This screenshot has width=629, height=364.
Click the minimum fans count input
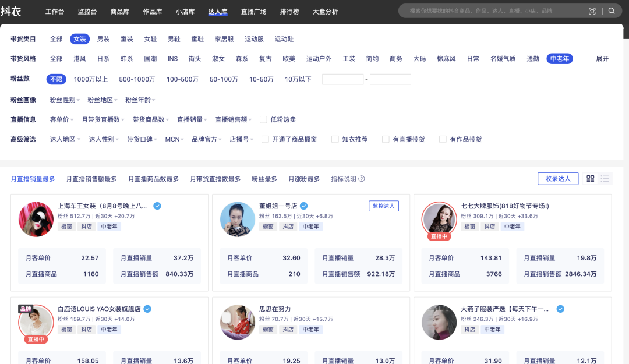[x=342, y=79]
